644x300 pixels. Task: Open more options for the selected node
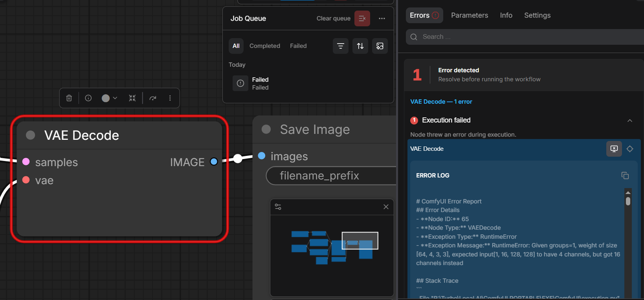click(170, 98)
